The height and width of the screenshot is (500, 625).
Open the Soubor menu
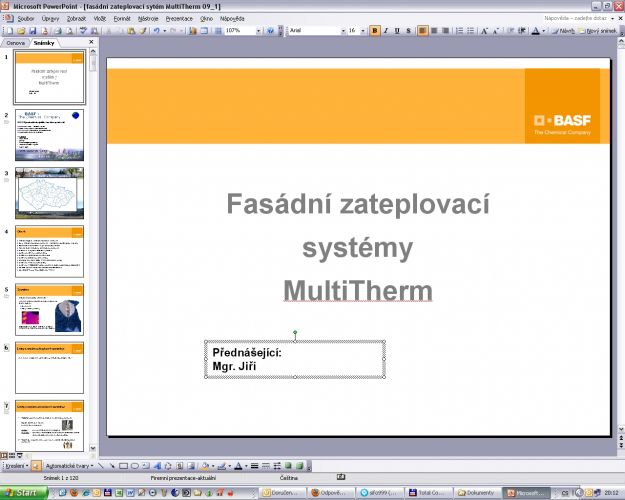click(26, 19)
